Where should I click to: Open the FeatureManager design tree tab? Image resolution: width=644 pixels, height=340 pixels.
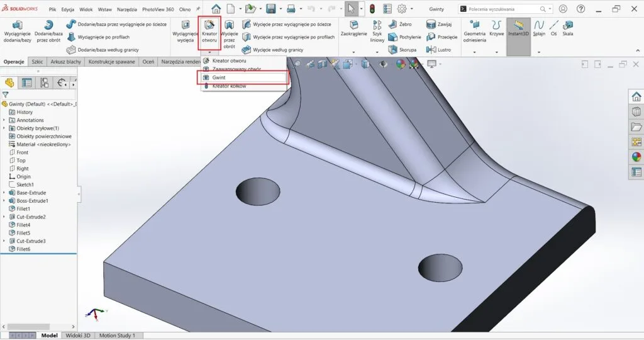9,82
